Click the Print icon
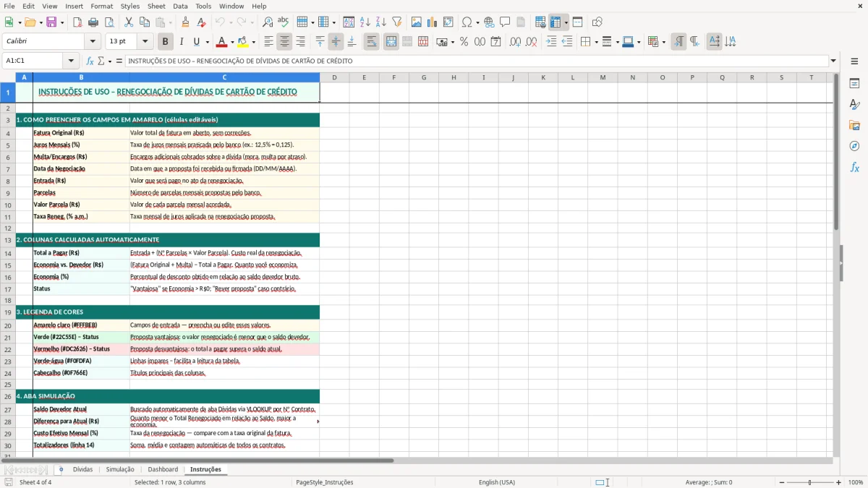This screenshot has width=868, height=488. coord(93,22)
